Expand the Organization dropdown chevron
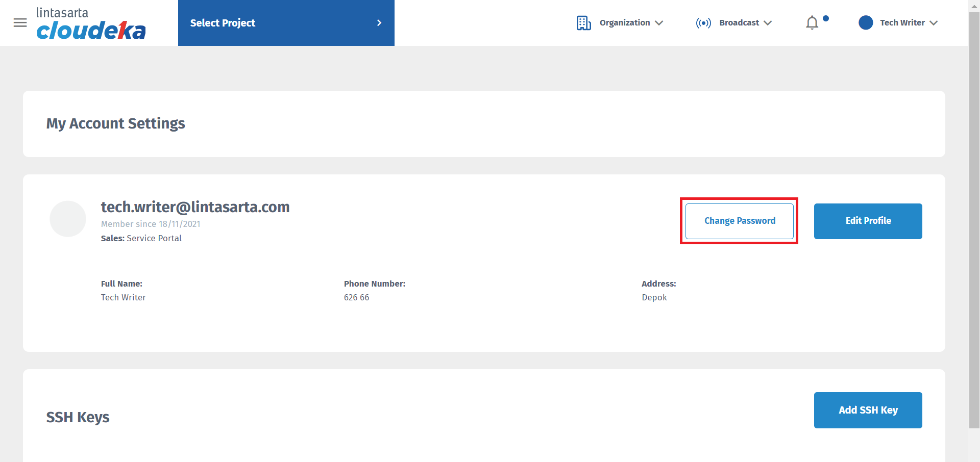This screenshot has width=980, height=462. click(x=659, y=23)
